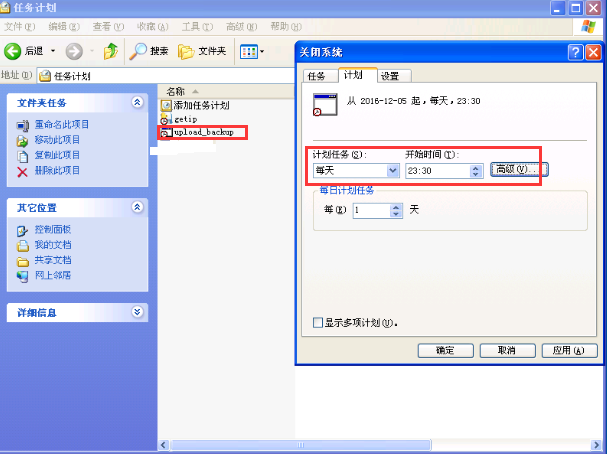Open the Views toolbar dropdown arrow
Viewport: 607px width, 454px height.
click(261, 51)
